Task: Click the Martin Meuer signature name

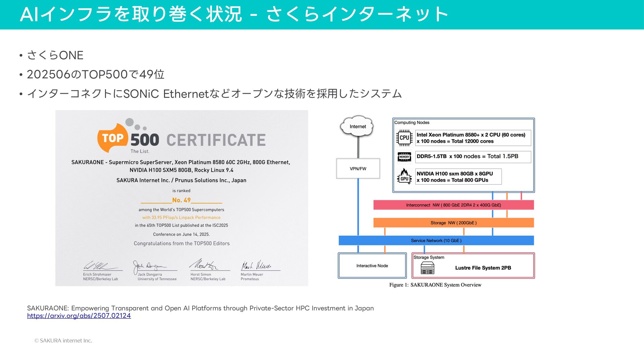Action: tap(252, 275)
